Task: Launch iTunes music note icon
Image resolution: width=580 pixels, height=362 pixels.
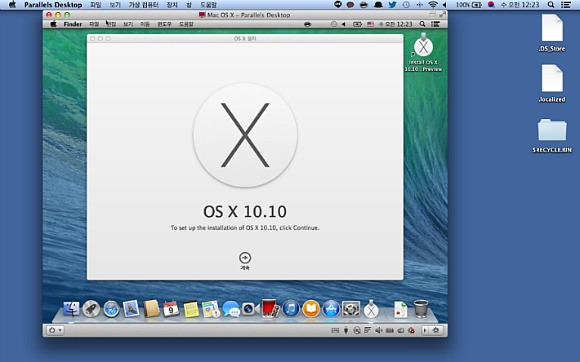Action: tap(291, 309)
